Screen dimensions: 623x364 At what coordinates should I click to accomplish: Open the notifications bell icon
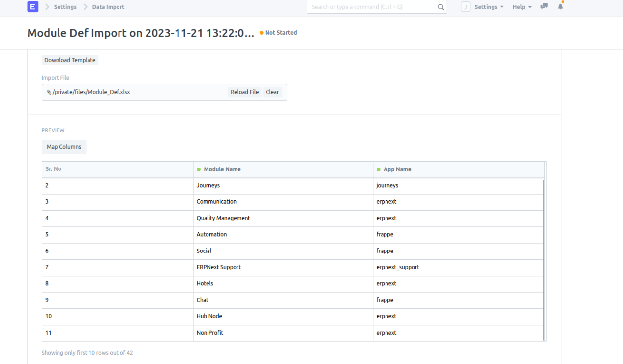(x=560, y=7)
